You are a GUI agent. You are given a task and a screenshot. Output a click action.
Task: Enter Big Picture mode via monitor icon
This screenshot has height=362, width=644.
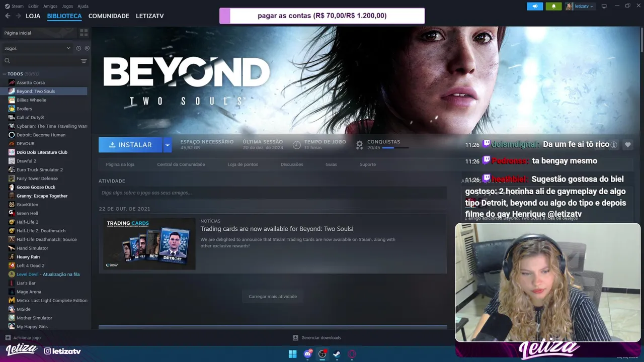coord(604,6)
